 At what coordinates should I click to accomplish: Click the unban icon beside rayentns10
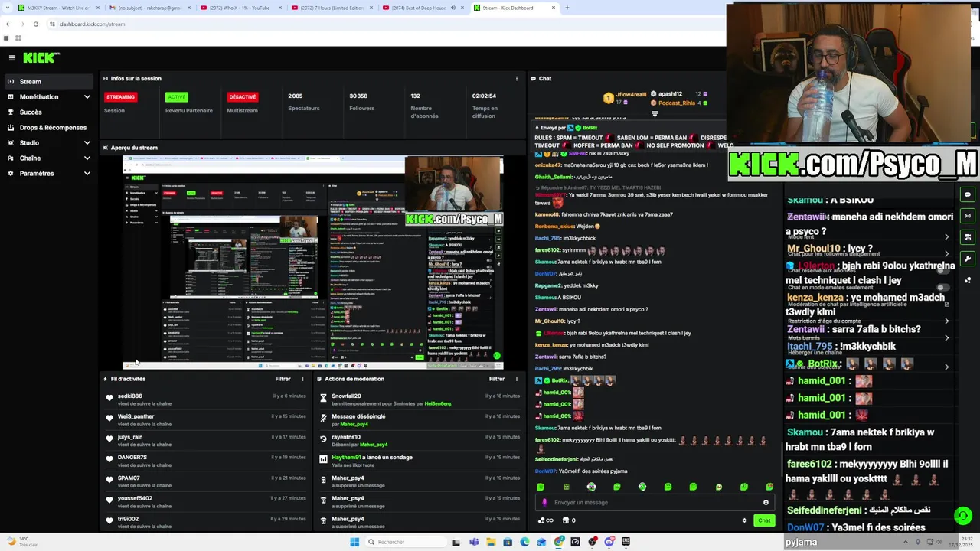323,438
